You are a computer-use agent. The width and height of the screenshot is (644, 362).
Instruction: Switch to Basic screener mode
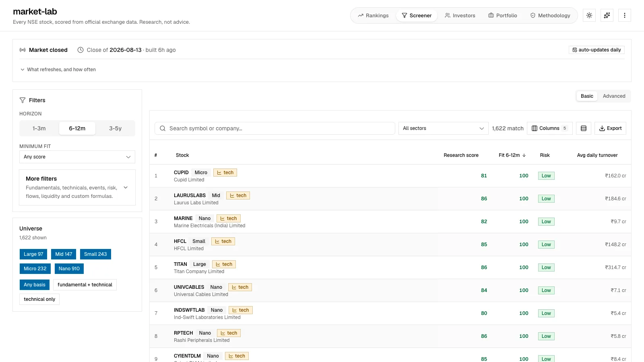tap(587, 96)
